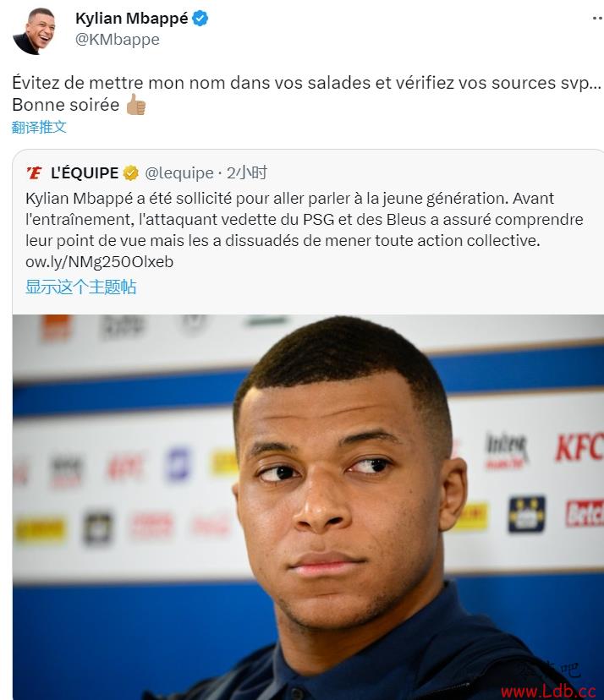Click the www.Ldb.cc watermark
The height and width of the screenshot is (700, 604).
549,692
